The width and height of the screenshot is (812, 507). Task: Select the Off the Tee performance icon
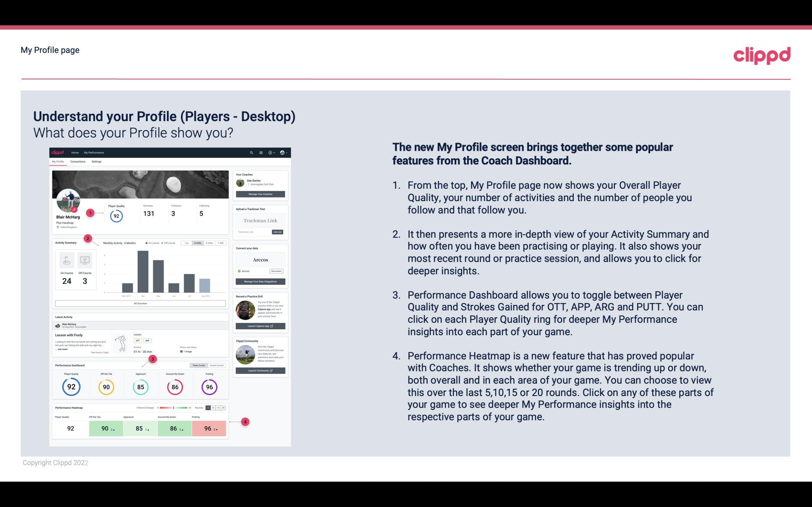[x=105, y=387]
